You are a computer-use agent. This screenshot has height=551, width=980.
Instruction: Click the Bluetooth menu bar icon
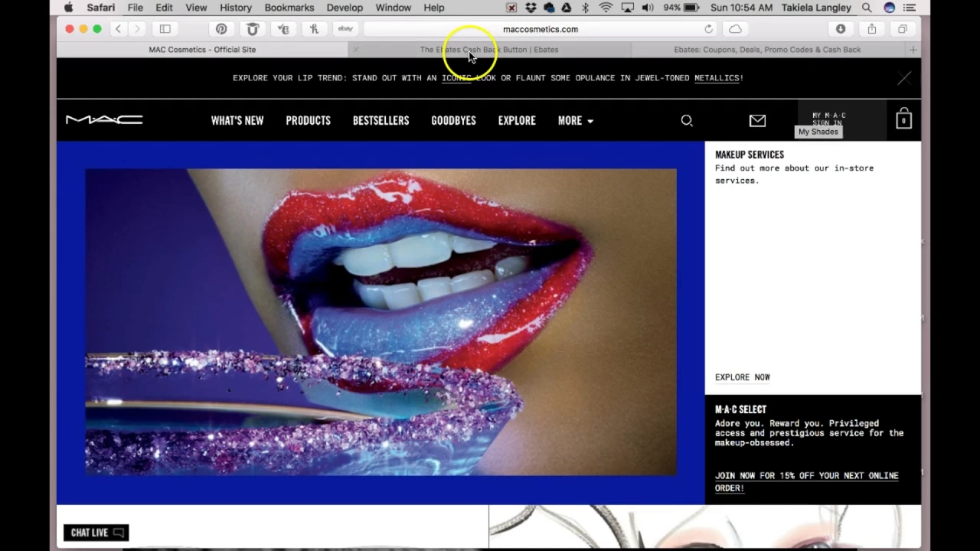point(586,8)
